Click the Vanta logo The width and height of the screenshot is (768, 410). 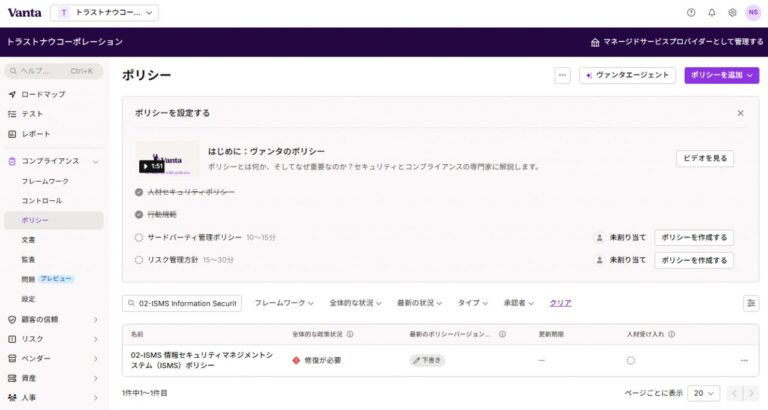(24, 13)
